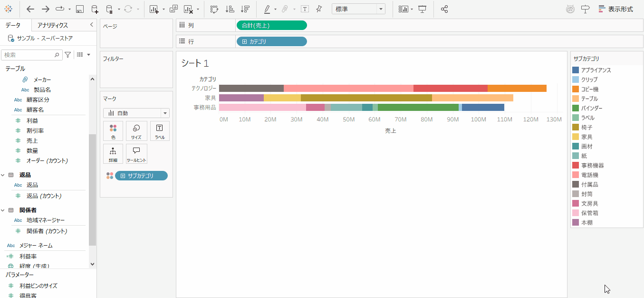This screenshot has width=644, height=298.
Task: Open the ツールヒント mark card
Action: point(136,154)
